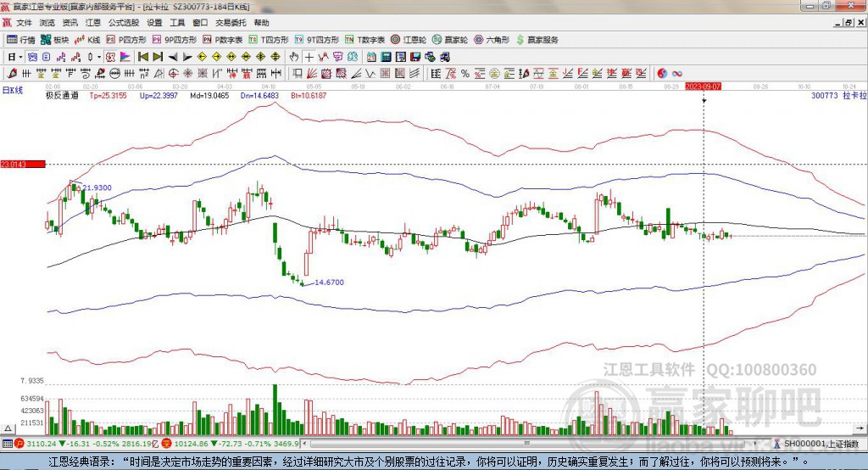Screen dimensions: 868x470
Task: Switch to K线 view
Action: 87,40
